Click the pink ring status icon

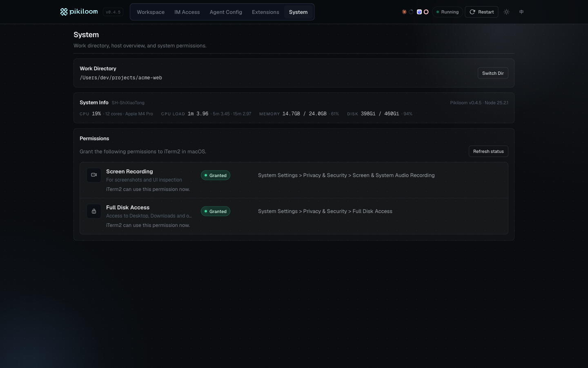tap(426, 12)
